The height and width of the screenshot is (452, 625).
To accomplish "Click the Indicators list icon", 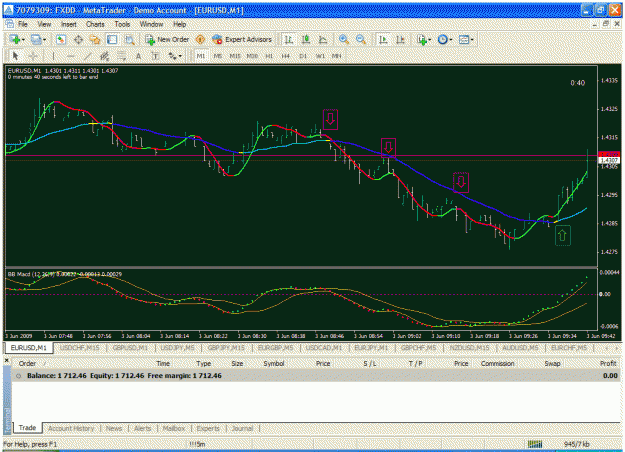I will 421,39.
